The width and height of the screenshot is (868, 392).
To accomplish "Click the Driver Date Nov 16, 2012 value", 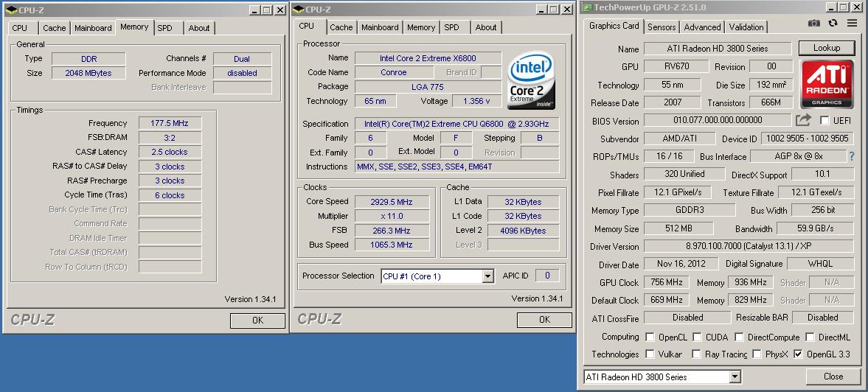I will coord(681,264).
